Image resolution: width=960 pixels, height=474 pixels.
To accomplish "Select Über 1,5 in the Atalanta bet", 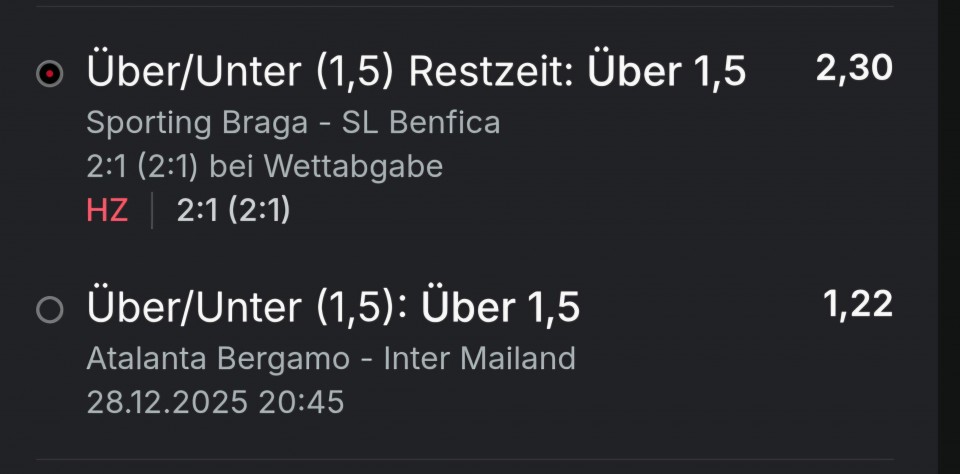I will click(x=500, y=308).
